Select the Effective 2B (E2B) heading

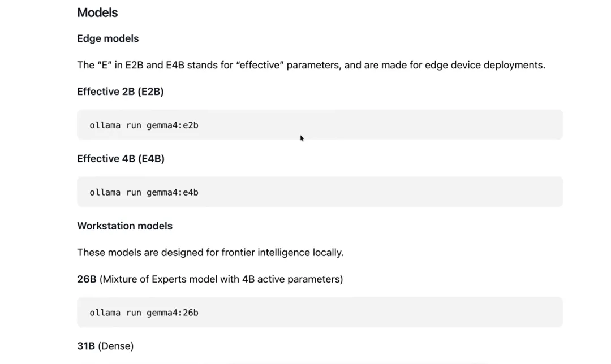tap(121, 92)
